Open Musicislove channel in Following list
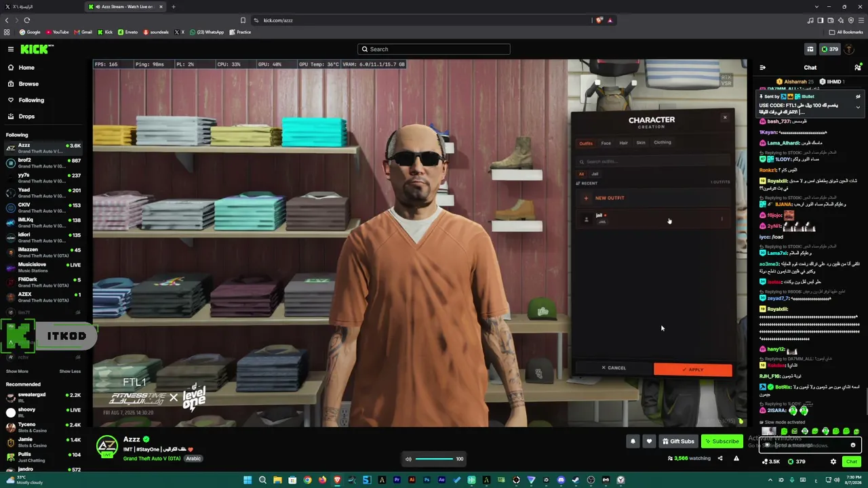868x488 pixels. pos(44,266)
